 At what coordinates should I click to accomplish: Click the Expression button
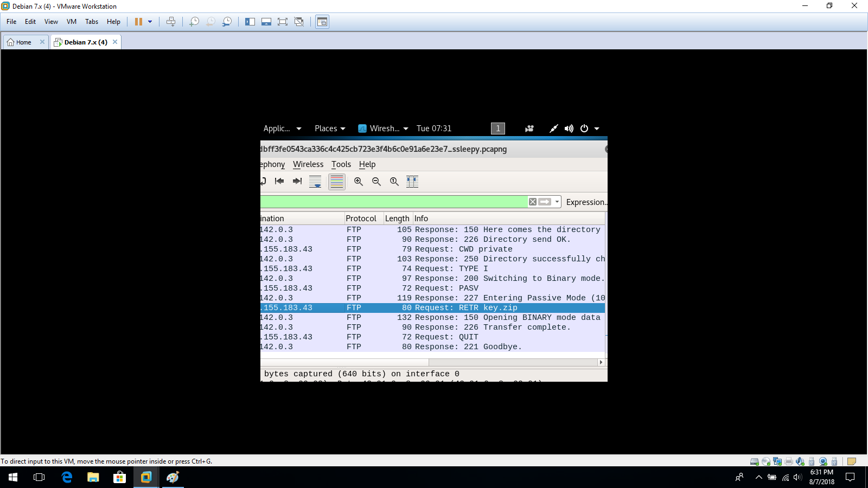586,202
